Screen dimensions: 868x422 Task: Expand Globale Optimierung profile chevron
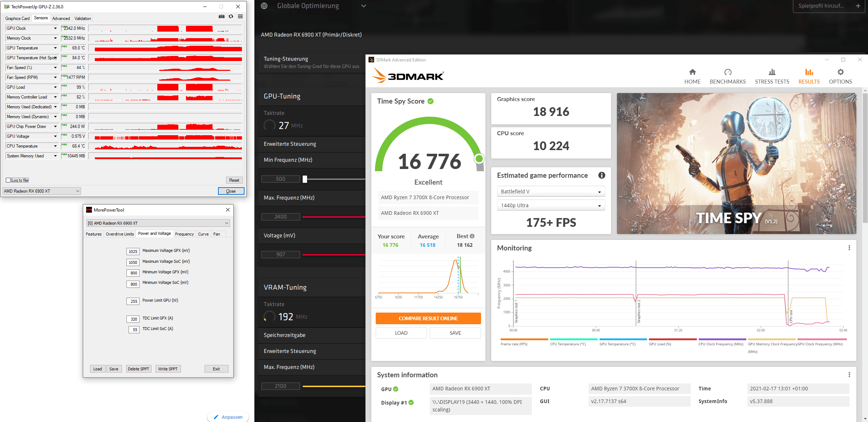[x=363, y=6]
